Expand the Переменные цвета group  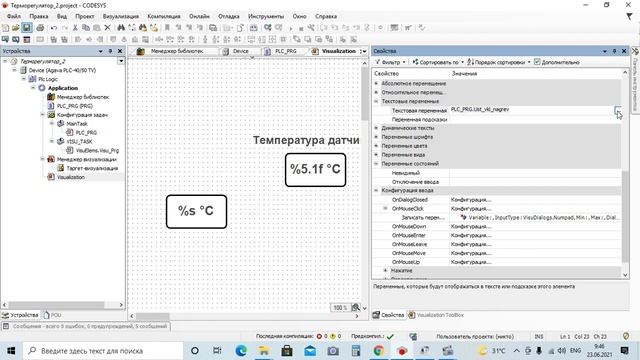pyautogui.click(x=376, y=146)
